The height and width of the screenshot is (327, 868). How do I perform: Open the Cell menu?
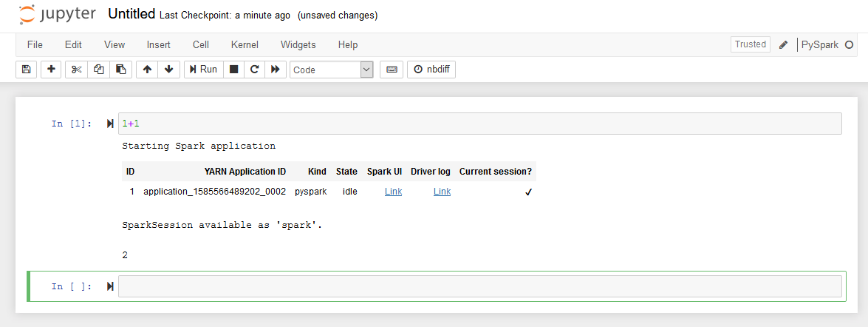click(201, 45)
